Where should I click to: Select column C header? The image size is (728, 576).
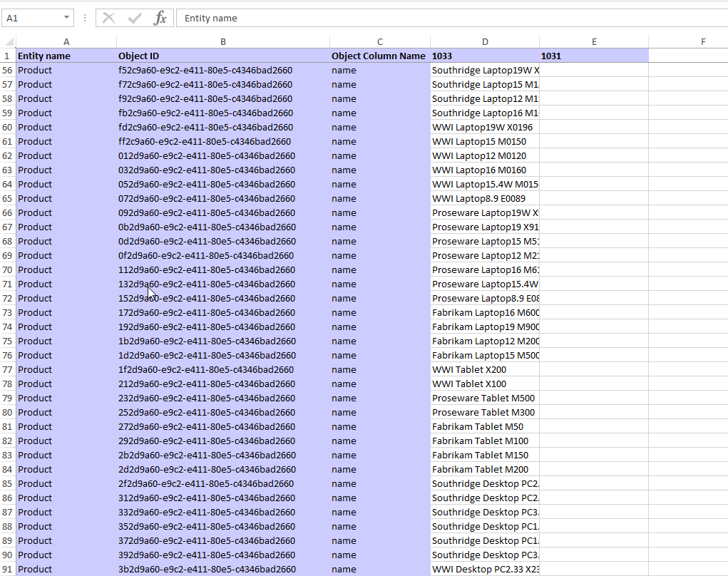coord(380,42)
